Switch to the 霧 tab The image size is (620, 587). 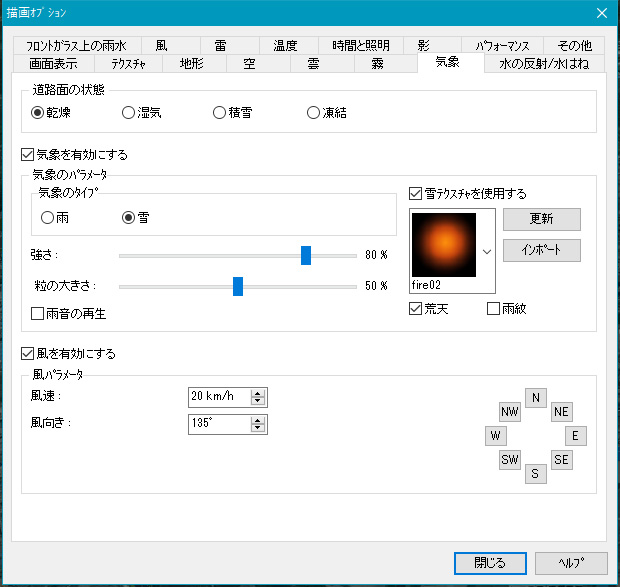pyautogui.click(x=386, y=63)
